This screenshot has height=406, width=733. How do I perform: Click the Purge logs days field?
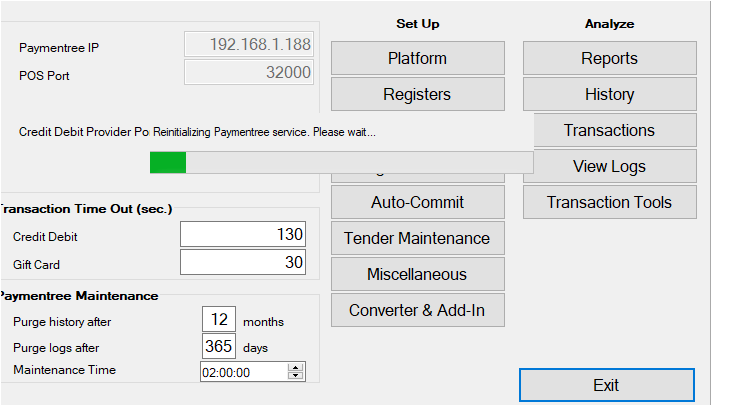point(219,346)
